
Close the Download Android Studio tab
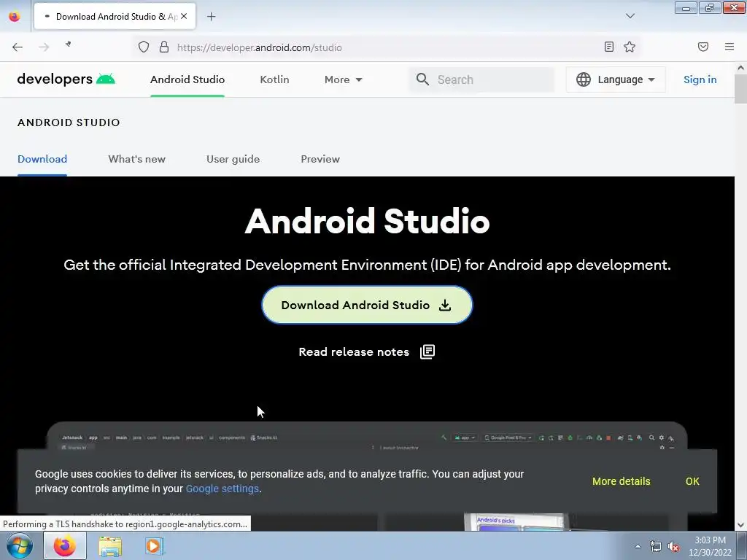point(184,16)
